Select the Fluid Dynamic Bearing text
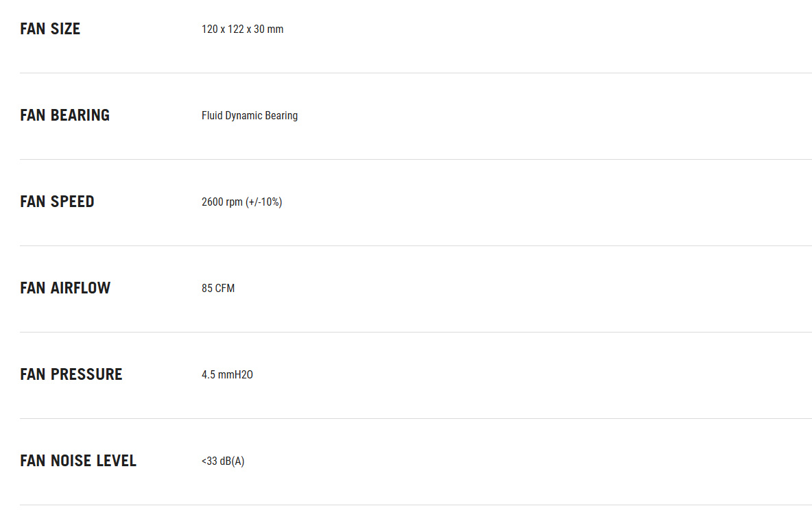 pos(250,116)
